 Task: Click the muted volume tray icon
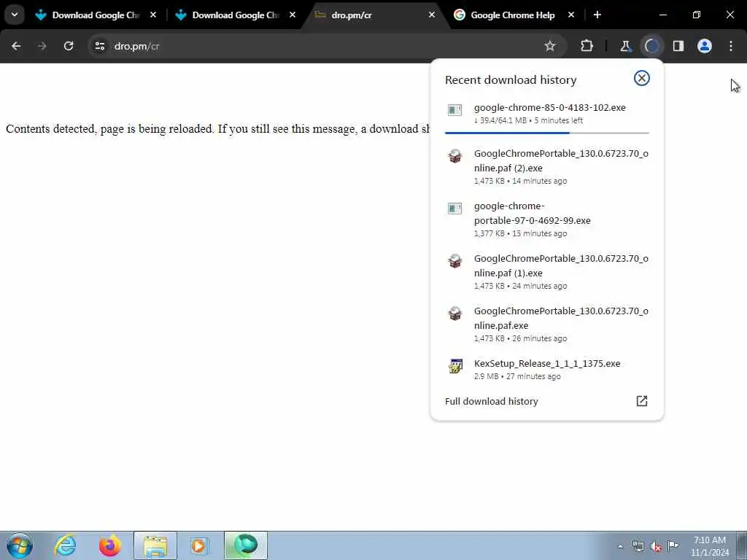click(x=656, y=546)
